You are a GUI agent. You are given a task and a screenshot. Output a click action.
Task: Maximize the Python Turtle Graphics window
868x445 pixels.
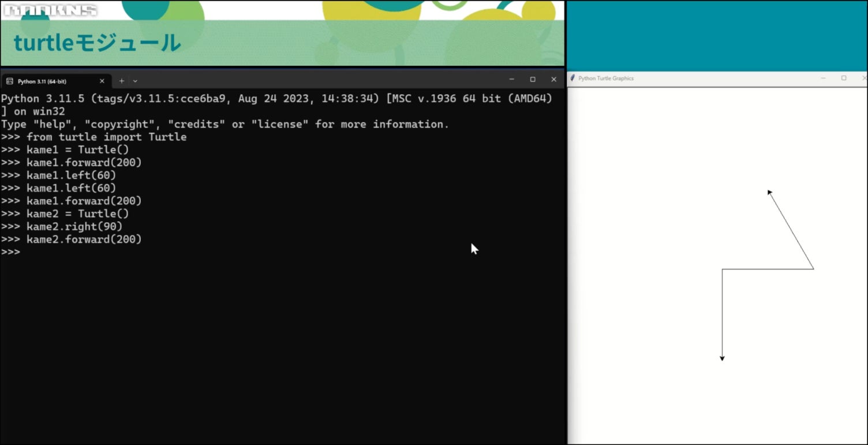coord(844,78)
